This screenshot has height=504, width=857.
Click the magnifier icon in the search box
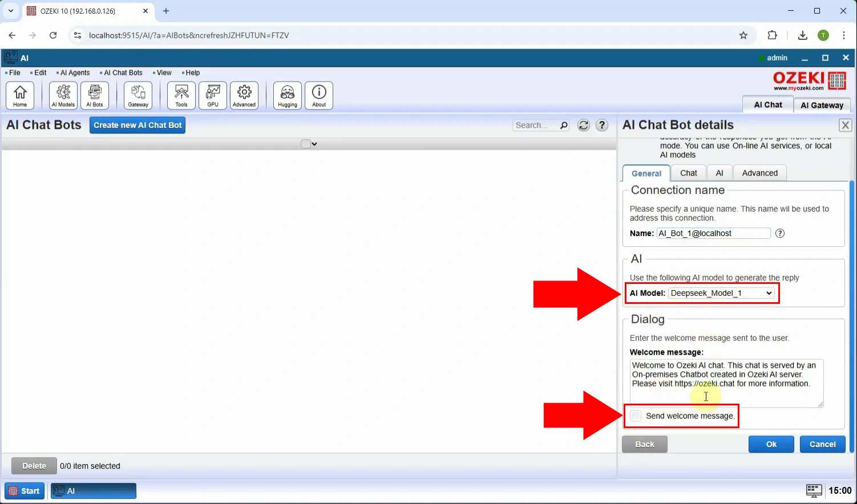[x=564, y=125]
